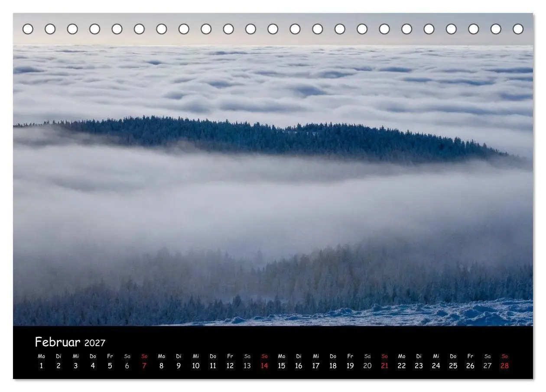Select day 12 in the calendar

pos(230,366)
